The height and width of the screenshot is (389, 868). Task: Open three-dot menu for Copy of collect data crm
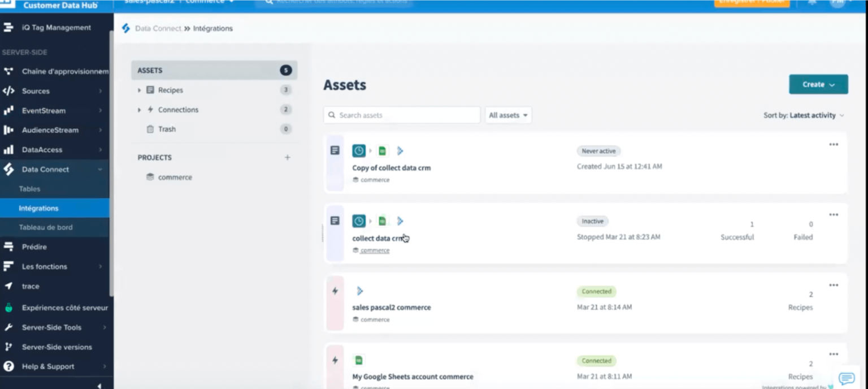834,145
